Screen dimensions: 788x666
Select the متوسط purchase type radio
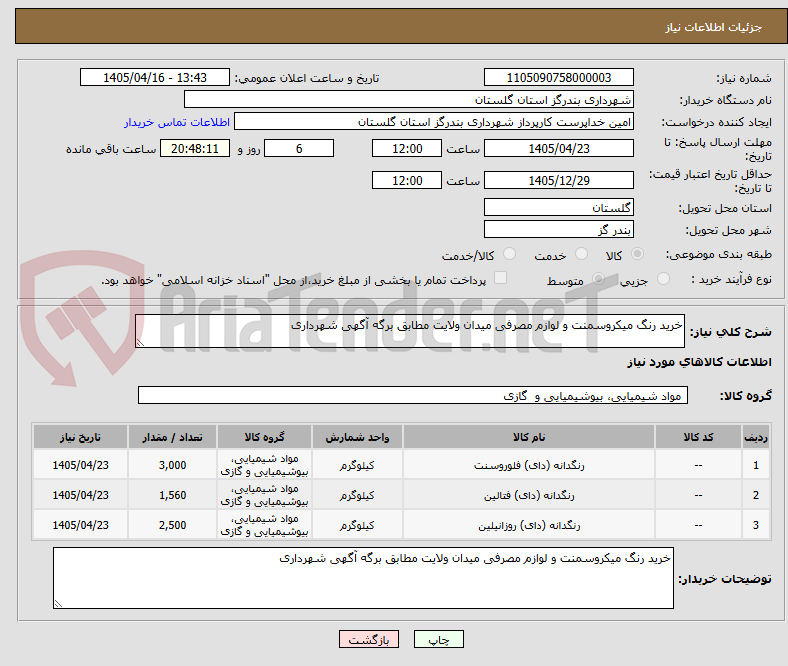(x=598, y=278)
